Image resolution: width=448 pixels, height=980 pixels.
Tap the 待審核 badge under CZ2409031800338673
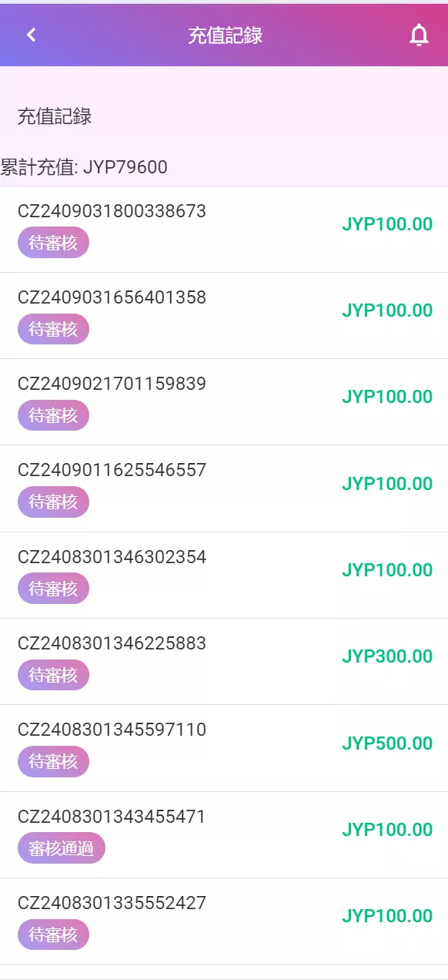[53, 243]
